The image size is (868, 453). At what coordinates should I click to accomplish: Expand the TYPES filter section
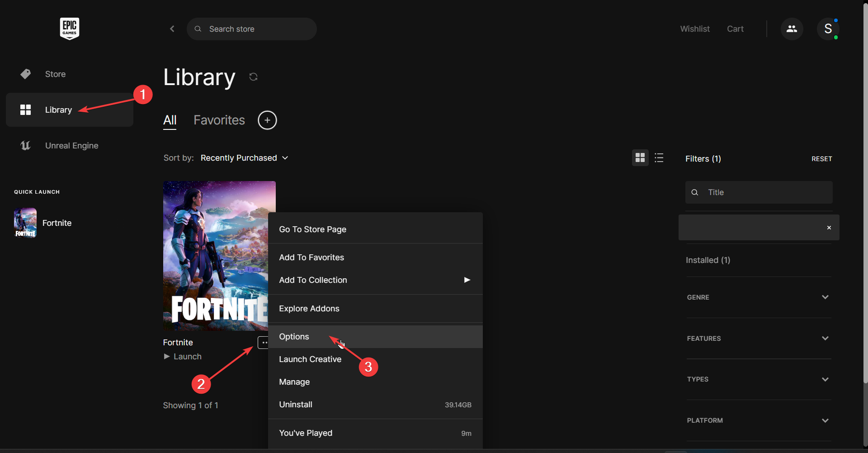[759, 379]
